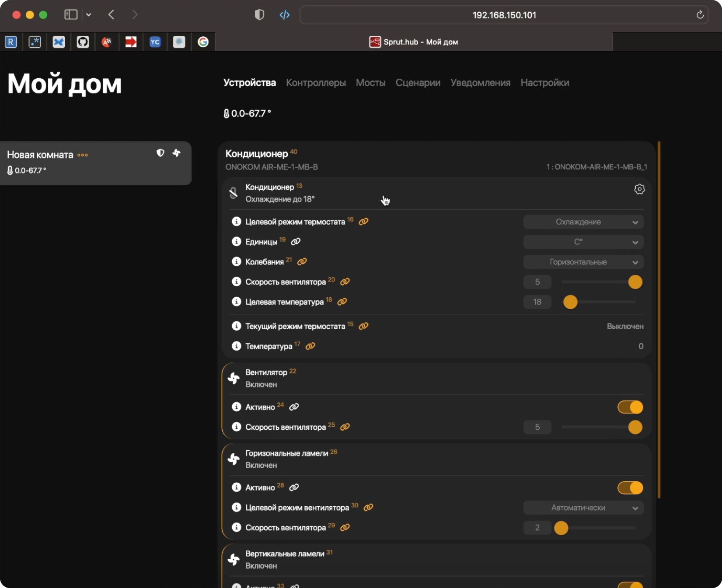Open the Контроллеры section
This screenshot has width=722, height=588.
click(316, 83)
